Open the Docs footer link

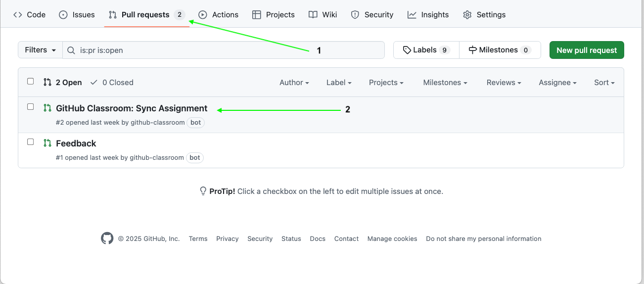coord(318,238)
